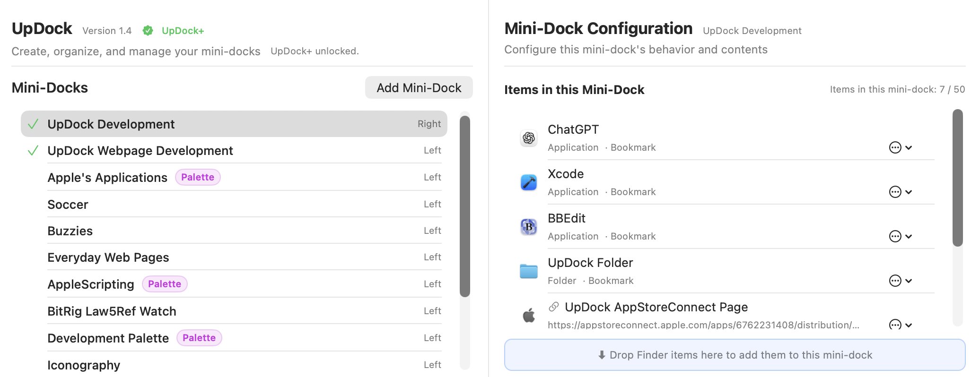This screenshot has width=980, height=377.
Task: Select the UpDock Development row
Action: pos(234,124)
